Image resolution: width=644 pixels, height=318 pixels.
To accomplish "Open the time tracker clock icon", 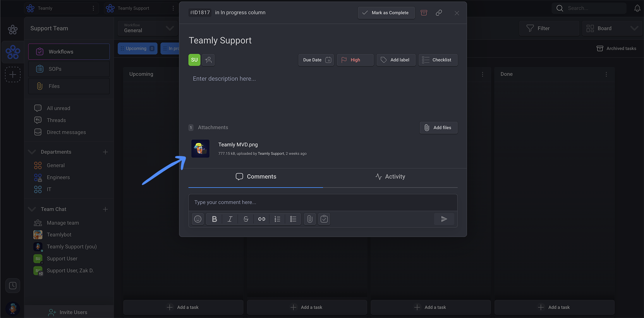I will (x=13, y=286).
